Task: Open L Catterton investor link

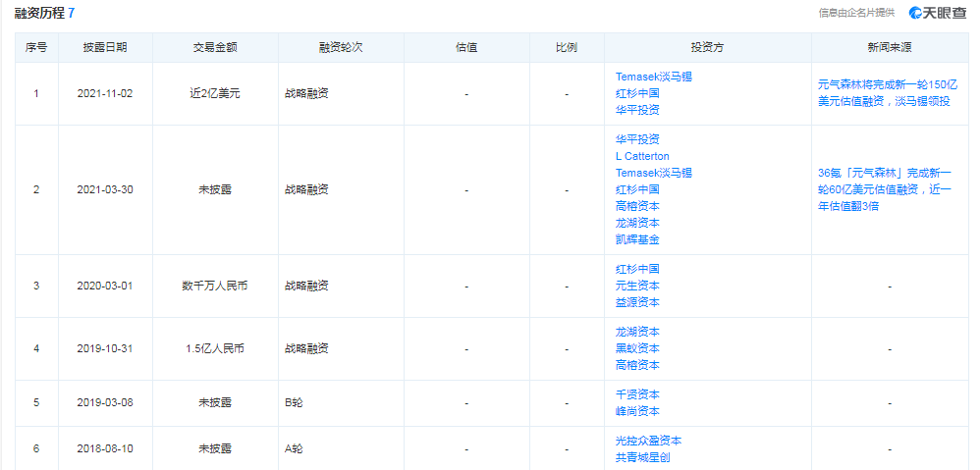Action: click(642, 156)
